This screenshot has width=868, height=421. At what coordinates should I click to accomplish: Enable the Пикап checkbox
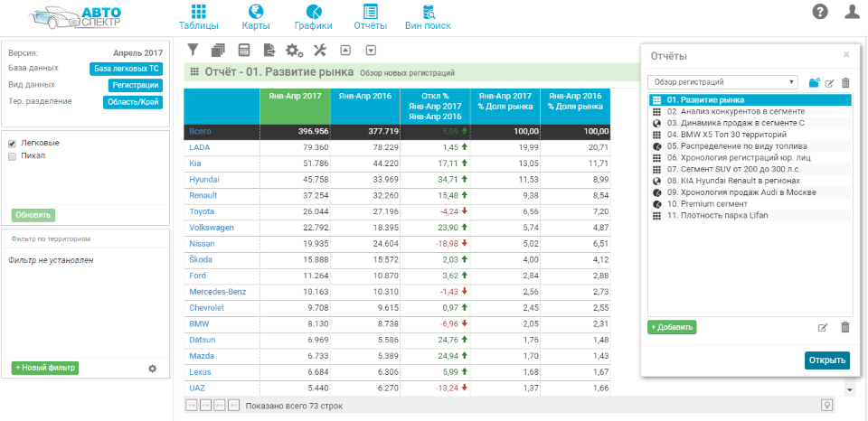12,156
